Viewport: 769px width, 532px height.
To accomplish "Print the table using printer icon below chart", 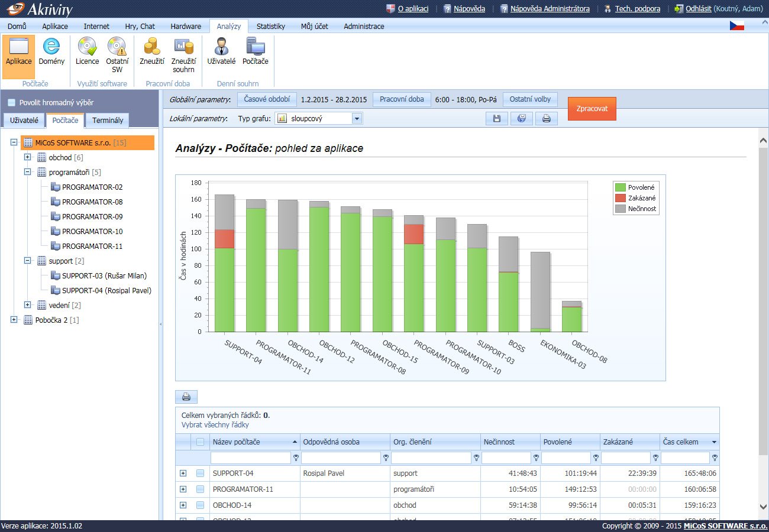I will 186,397.
